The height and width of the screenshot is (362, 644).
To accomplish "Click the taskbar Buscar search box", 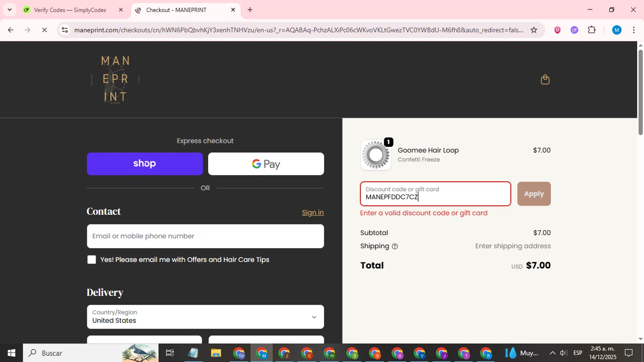I will point(91,353).
